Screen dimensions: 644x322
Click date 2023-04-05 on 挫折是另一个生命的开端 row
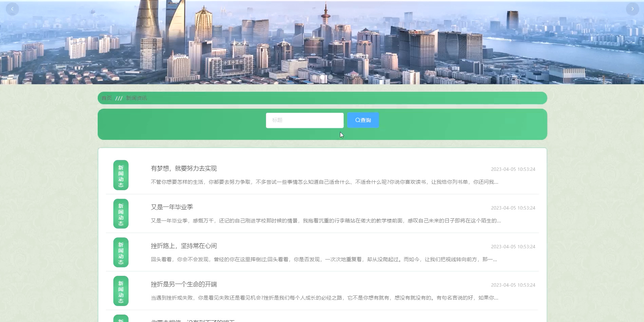tap(513, 285)
